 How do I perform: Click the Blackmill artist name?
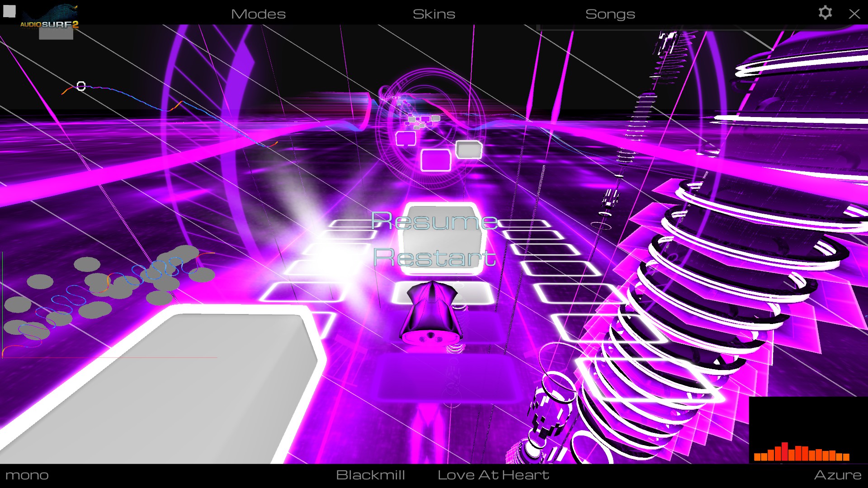coord(370,475)
